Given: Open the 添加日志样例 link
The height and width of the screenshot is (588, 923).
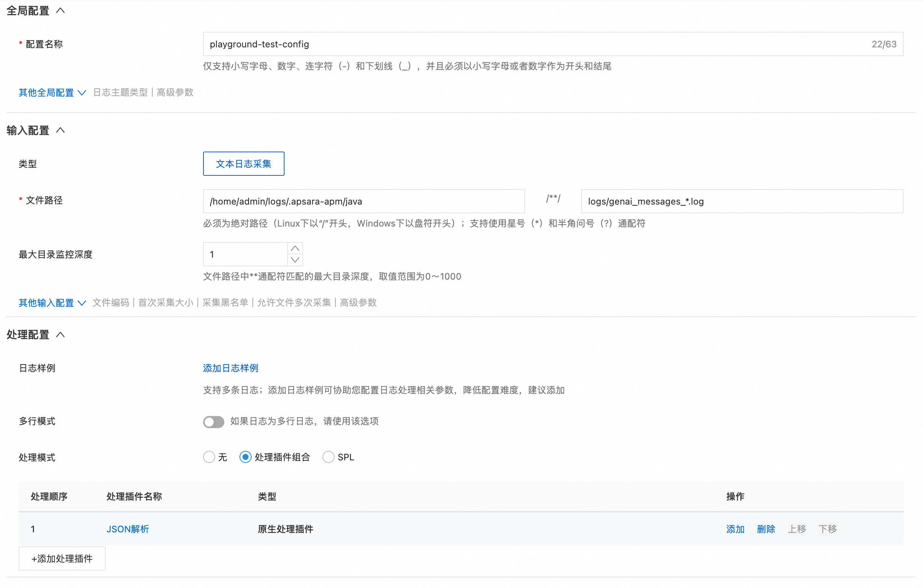Looking at the screenshot, I should [230, 368].
